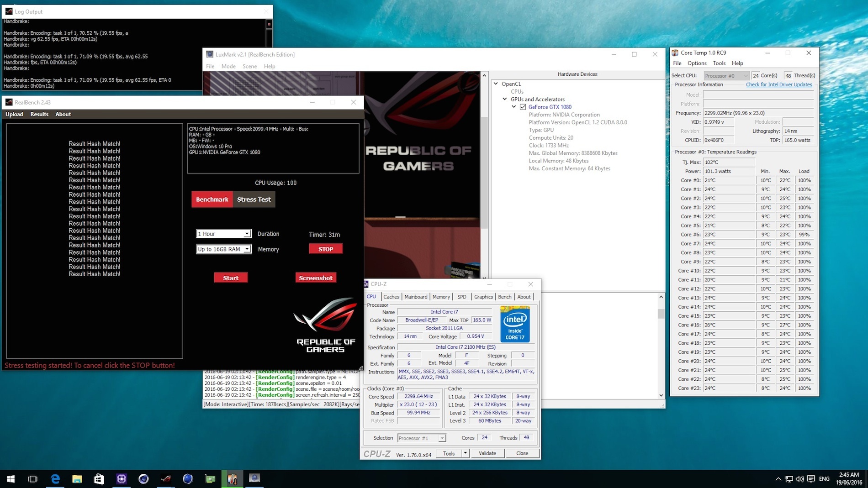
Task: Click the RealBench Screenshot button
Action: tap(316, 278)
